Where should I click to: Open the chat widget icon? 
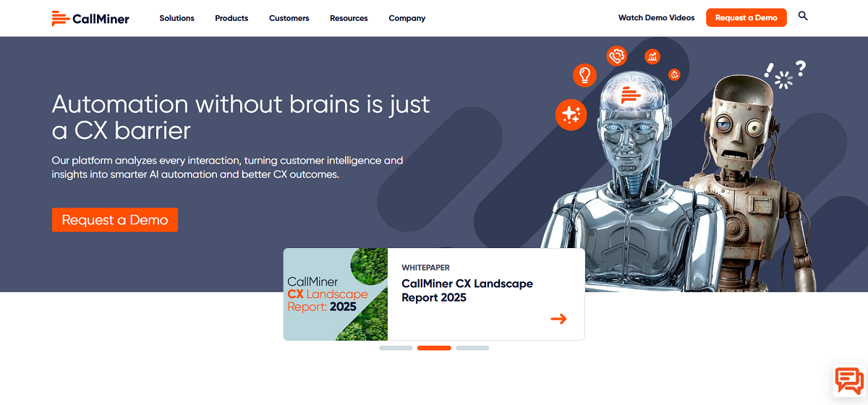click(x=849, y=380)
